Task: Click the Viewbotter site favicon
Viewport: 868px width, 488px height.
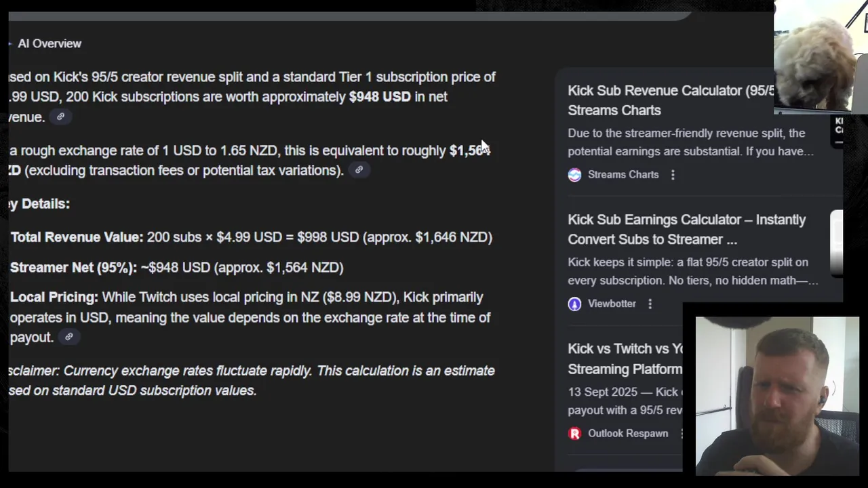Action: [574, 304]
